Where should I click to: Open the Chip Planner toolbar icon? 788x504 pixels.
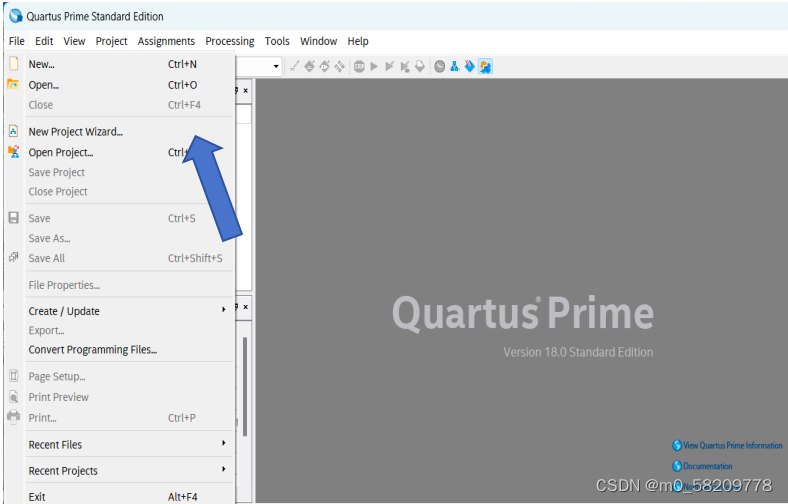(x=340, y=66)
